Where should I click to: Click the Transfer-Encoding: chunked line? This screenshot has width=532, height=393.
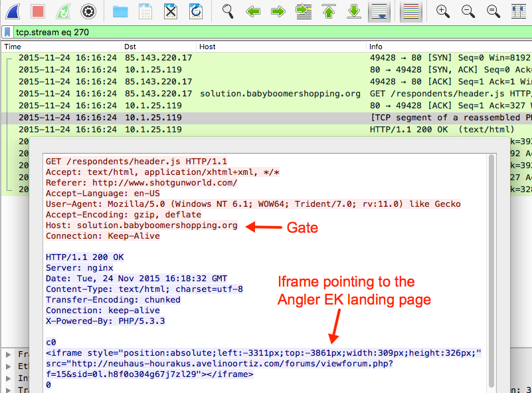click(x=113, y=300)
